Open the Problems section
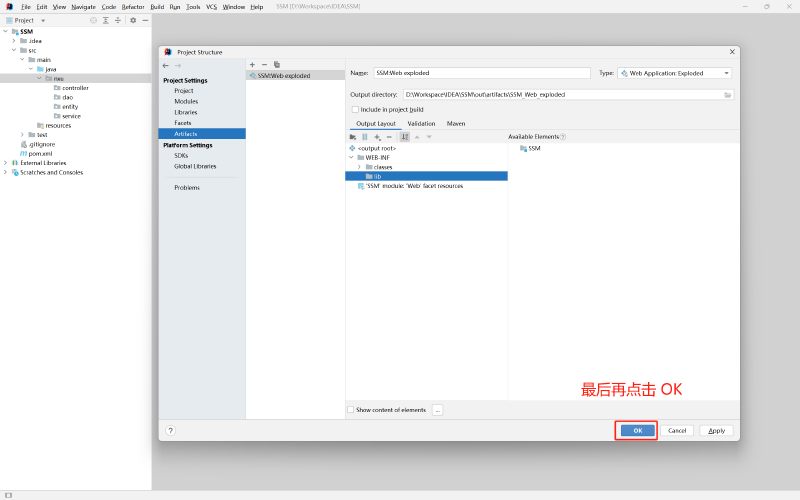The height and width of the screenshot is (500, 800). tap(187, 188)
